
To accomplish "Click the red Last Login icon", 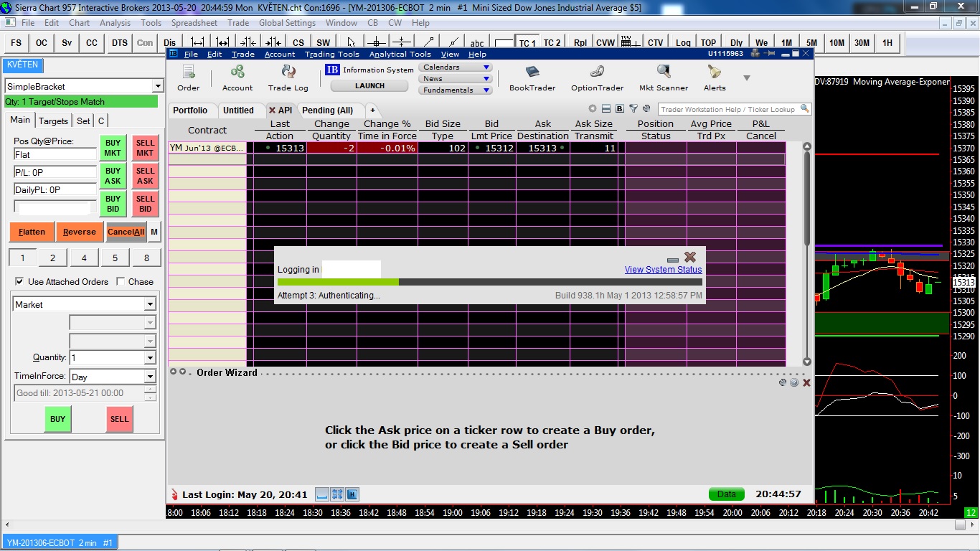I will coord(174,494).
